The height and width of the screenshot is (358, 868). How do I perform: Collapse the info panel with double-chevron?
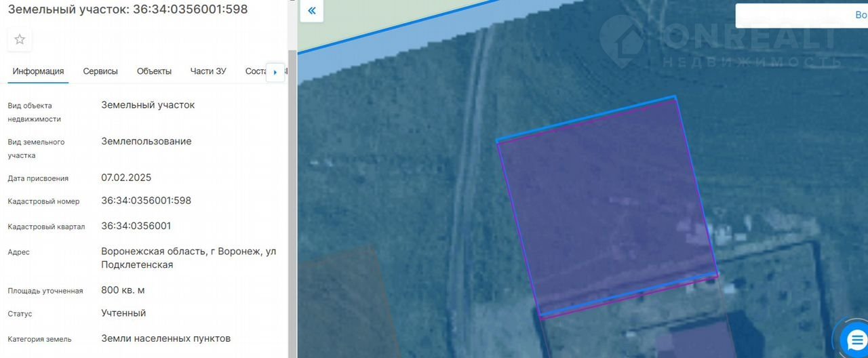pyautogui.click(x=311, y=11)
